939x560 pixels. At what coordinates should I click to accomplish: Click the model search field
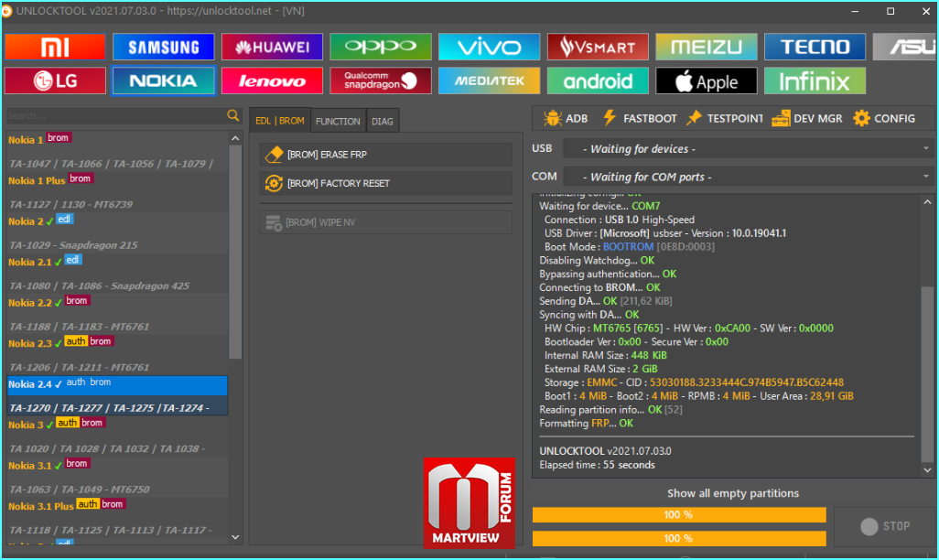click(116, 115)
